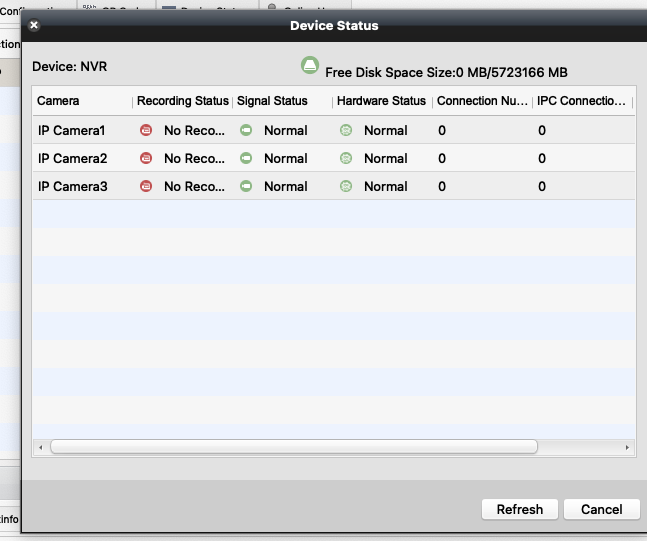Image resolution: width=647 pixels, height=541 pixels.
Task: Click the Connection Number column header
Action: click(482, 101)
